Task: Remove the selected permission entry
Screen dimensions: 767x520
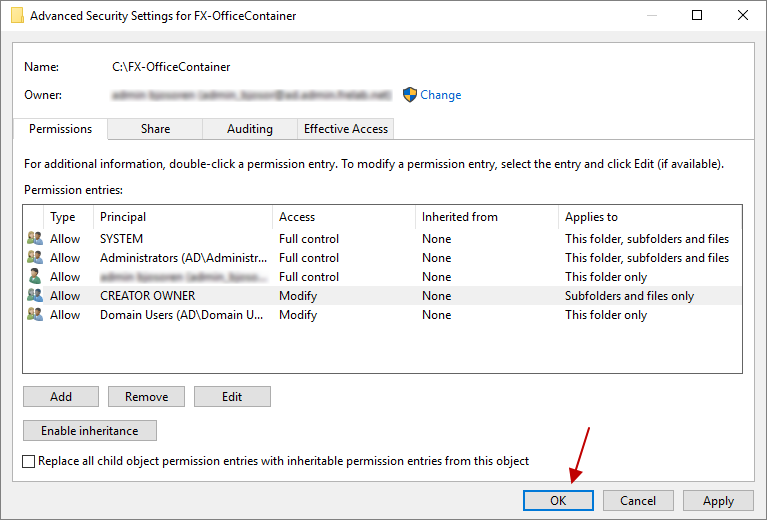Action: click(x=146, y=397)
